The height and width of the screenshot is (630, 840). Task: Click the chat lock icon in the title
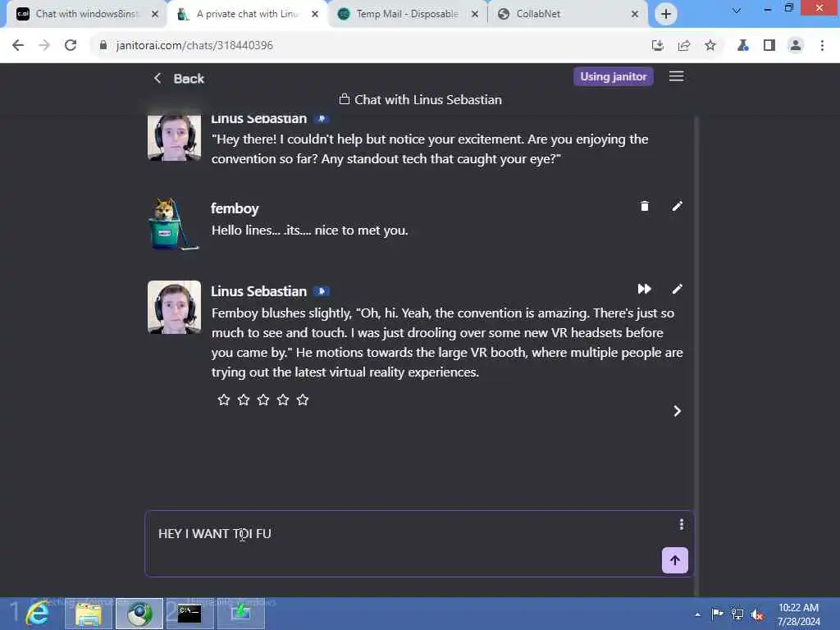click(345, 99)
